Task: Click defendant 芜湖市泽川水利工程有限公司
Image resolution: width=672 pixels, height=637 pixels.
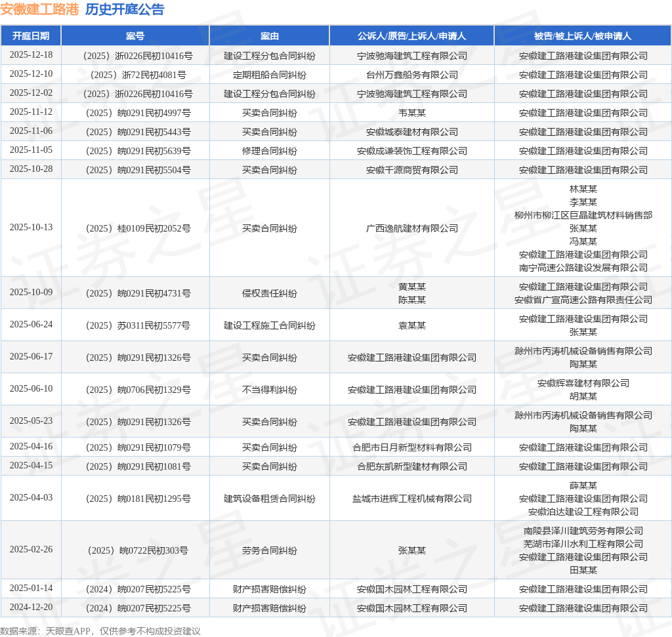Action: pos(583,544)
